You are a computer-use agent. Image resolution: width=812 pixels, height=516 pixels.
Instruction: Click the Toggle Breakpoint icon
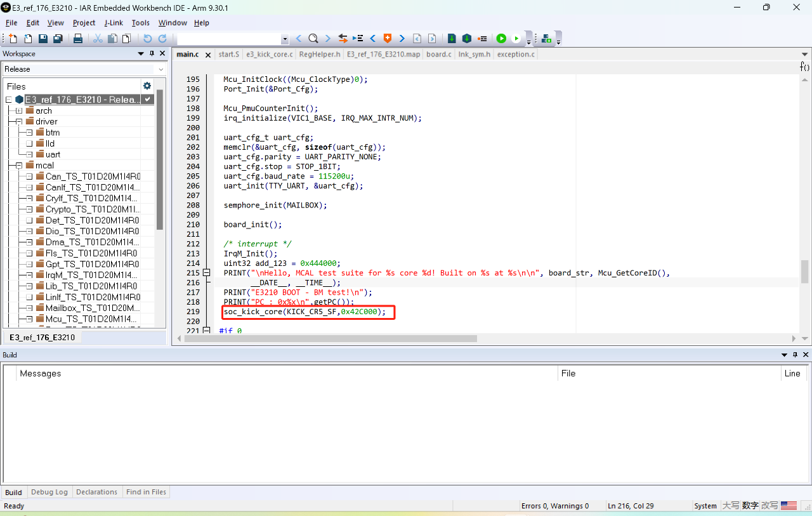483,39
